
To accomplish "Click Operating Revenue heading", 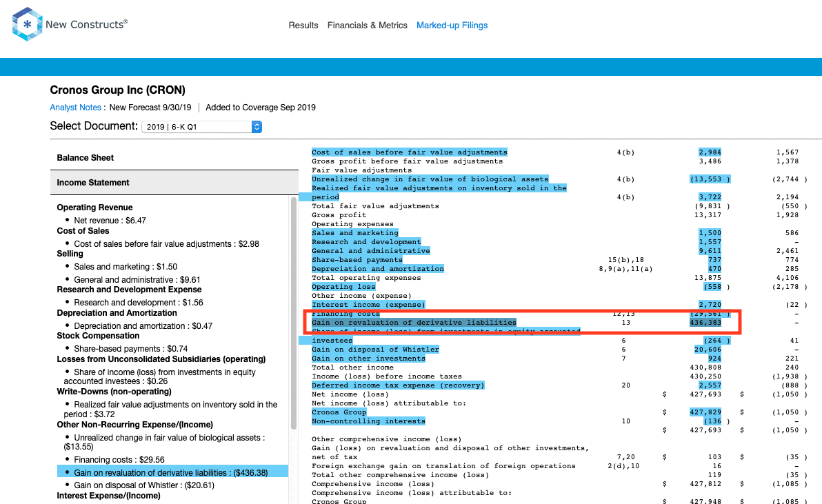I will point(95,208).
